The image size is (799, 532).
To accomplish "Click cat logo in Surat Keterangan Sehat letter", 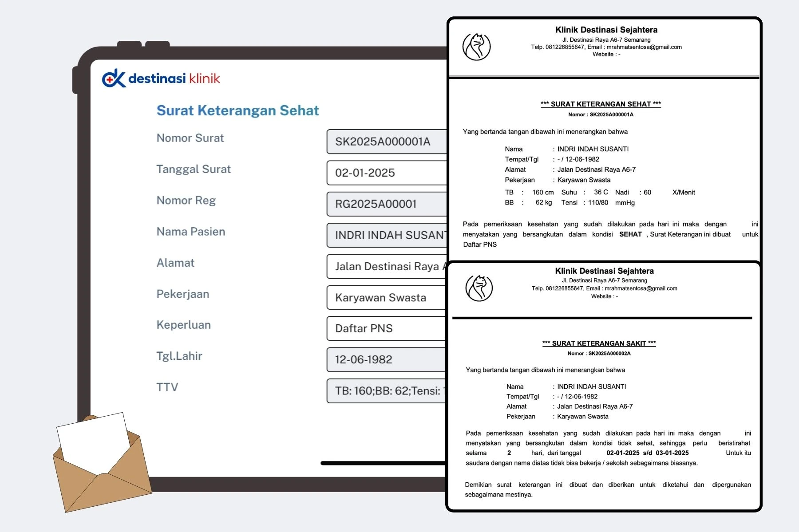I will [x=476, y=47].
